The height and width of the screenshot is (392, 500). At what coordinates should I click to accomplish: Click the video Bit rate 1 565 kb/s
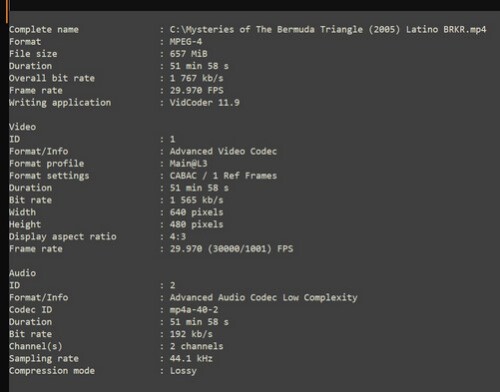click(x=196, y=200)
